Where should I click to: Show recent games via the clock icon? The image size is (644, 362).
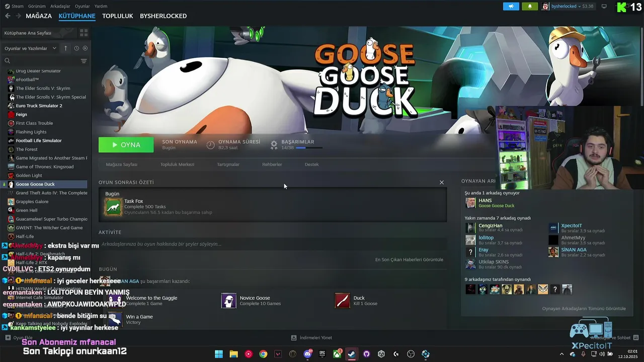(x=76, y=48)
